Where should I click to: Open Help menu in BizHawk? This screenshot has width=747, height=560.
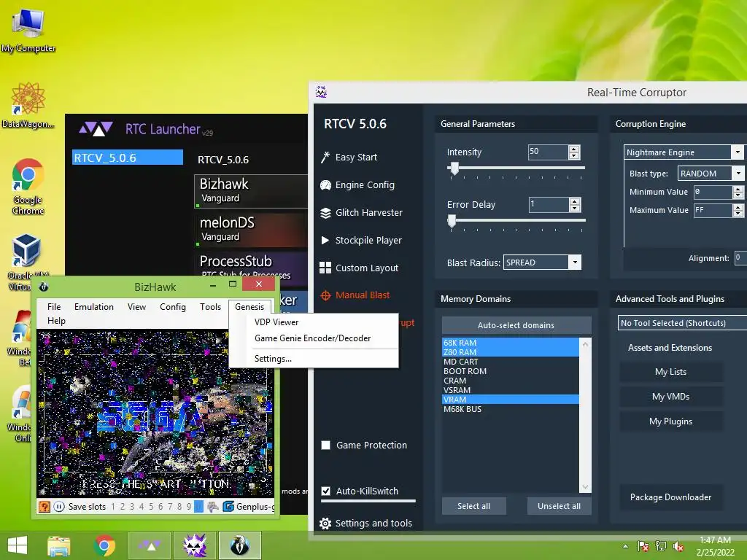coord(56,321)
